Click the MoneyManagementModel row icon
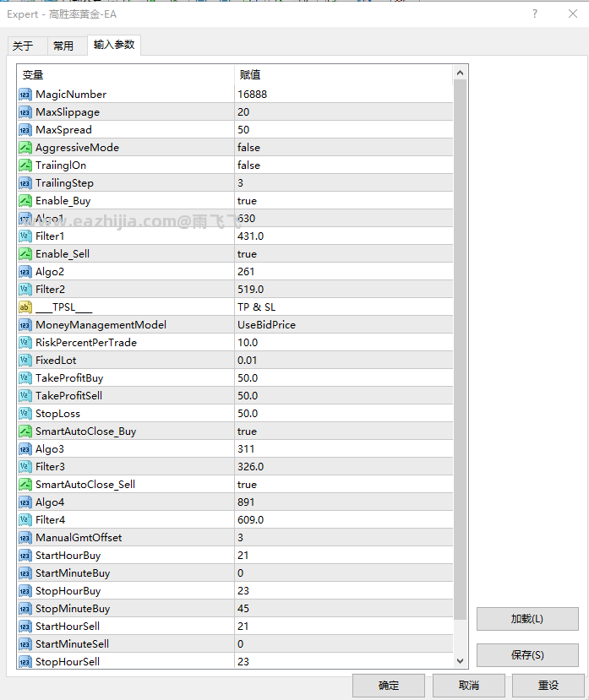This screenshot has width=589, height=700. (25, 325)
